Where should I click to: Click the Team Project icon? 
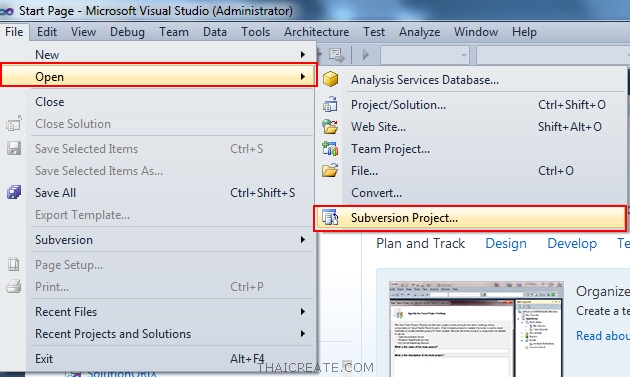pos(330,148)
